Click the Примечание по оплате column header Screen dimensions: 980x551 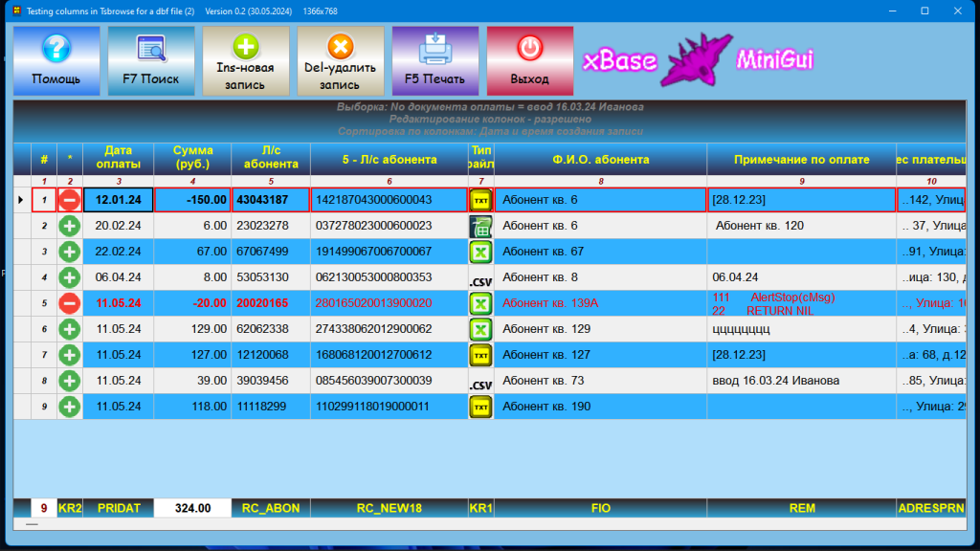801,159
